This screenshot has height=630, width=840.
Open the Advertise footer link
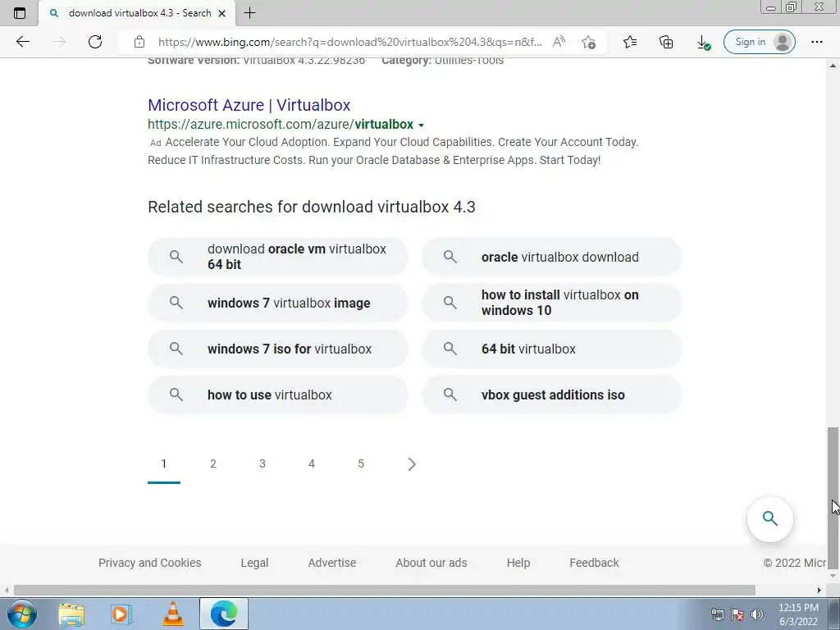[x=332, y=563]
